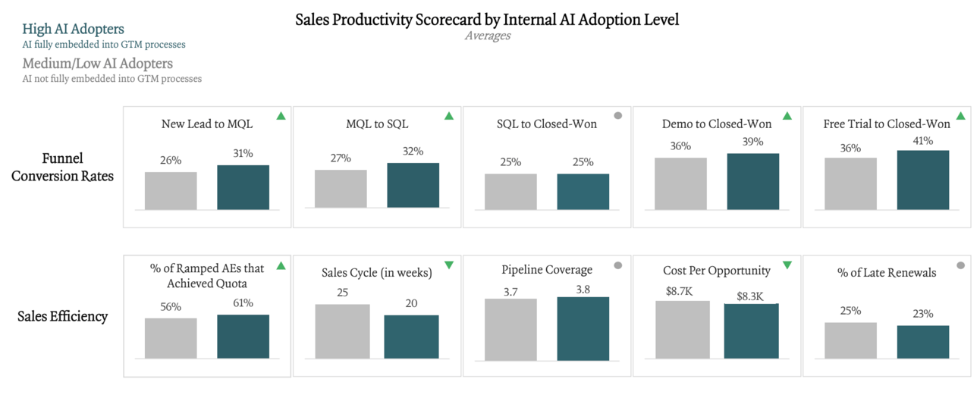This screenshot has height=398, width=980.
Task: Click the down arrow on Sales Cycle card
Action: point(449,265)
